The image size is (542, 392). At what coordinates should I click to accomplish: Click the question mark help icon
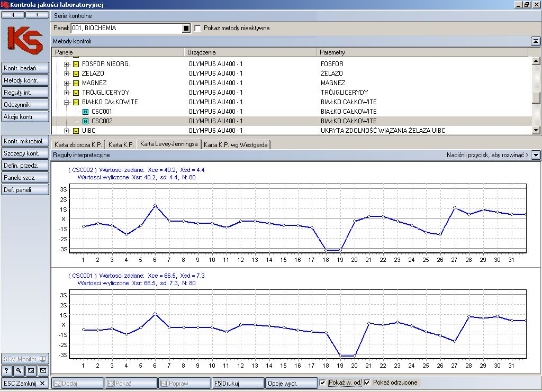(7, 370)
